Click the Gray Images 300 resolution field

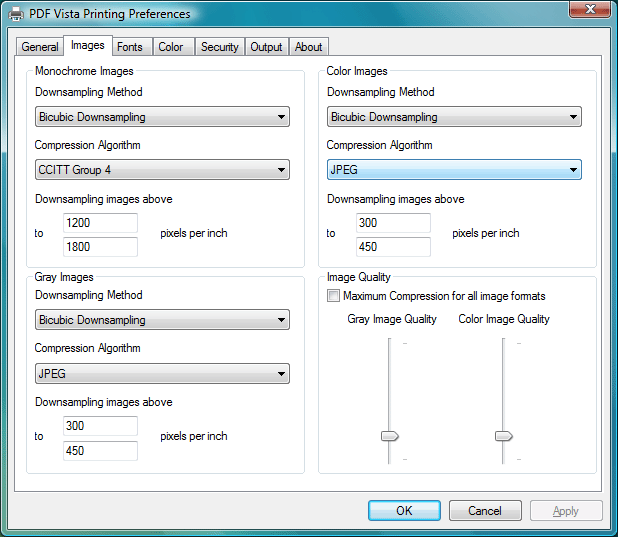[x=101, y=426]
